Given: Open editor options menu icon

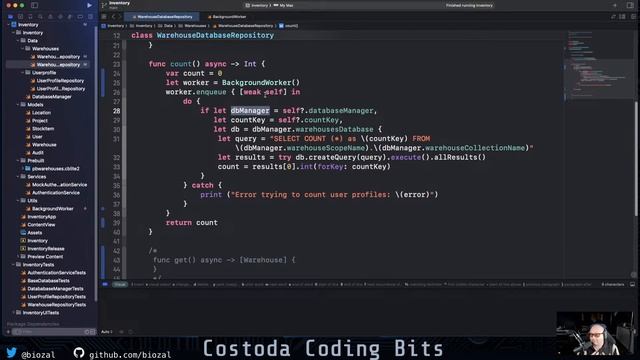Looking at the screenshot, I should click(x=622, y=17).
